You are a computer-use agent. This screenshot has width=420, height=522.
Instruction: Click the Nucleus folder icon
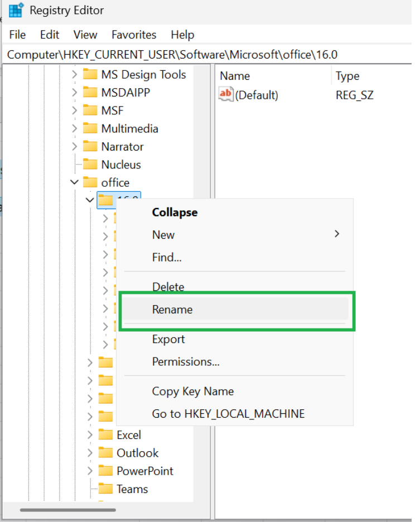click(90, 164)
